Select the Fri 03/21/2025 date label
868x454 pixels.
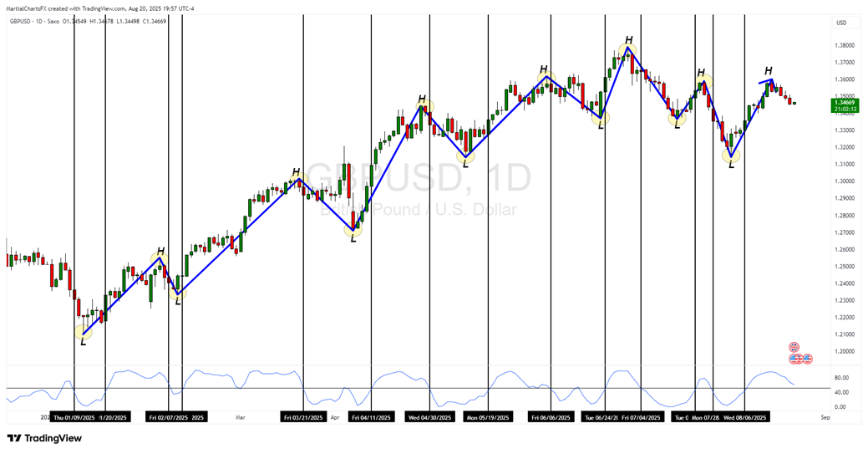303,416
